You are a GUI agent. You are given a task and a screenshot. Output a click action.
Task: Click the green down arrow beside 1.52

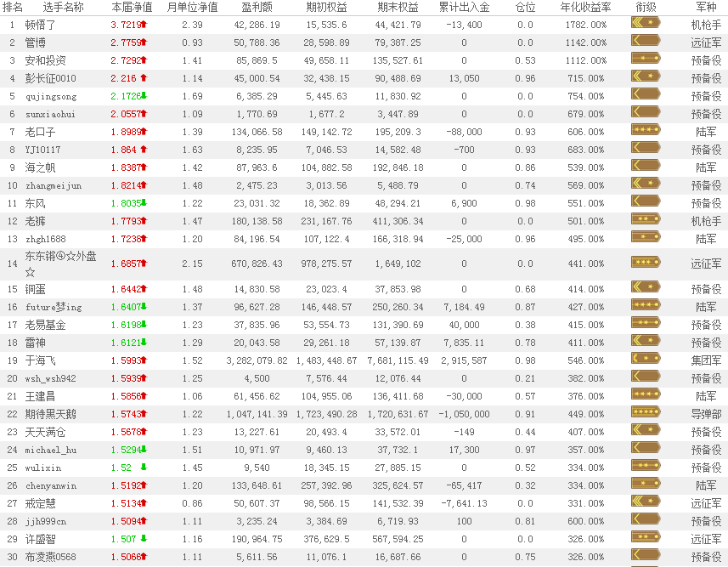point(144,467)
